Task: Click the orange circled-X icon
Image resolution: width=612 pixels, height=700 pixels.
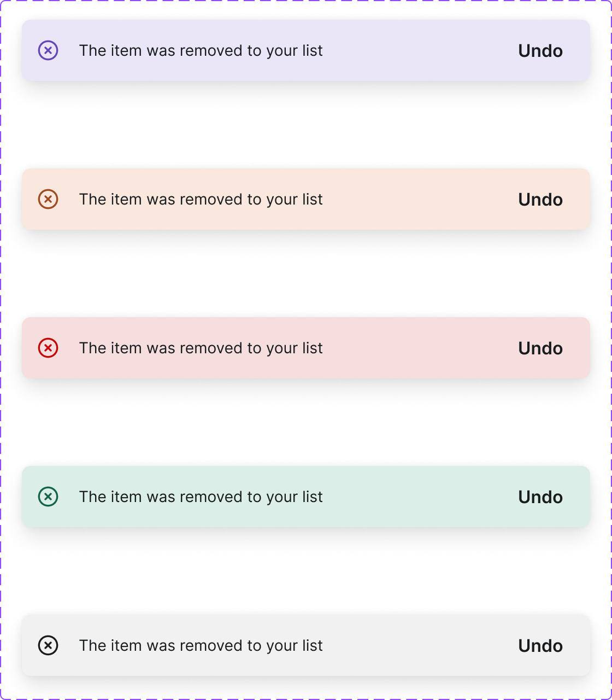Action: point(48,199)
